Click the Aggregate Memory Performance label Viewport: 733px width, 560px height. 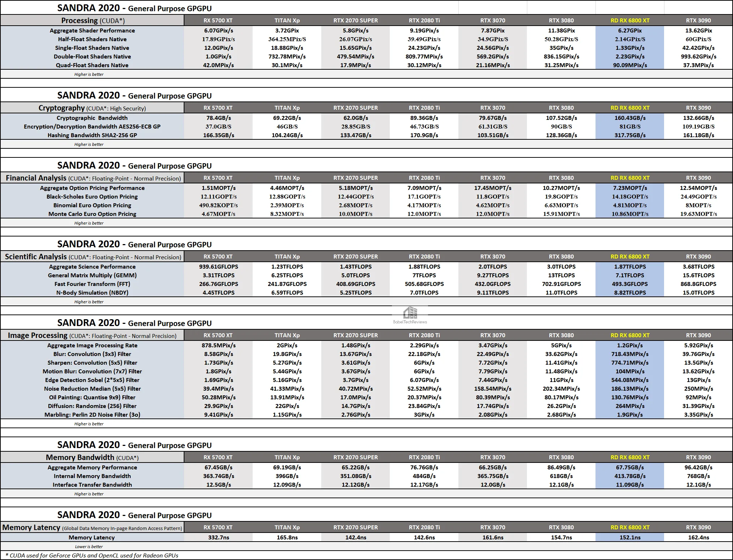click(x=92, y=468)
